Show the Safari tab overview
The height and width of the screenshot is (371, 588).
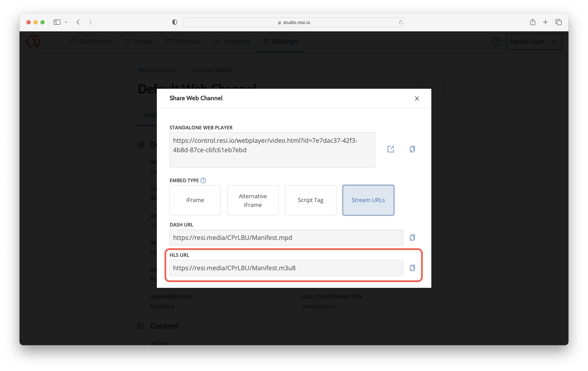pyautogui.click(x=558, y=22)
